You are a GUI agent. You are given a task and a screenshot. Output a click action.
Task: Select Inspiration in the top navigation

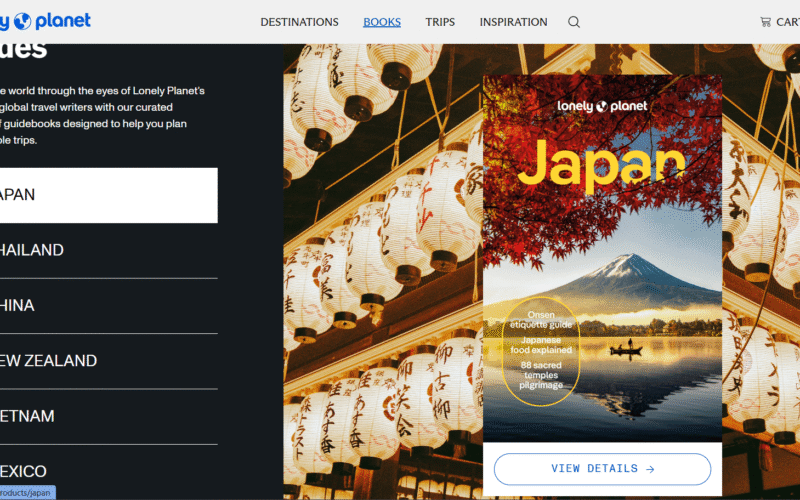[513, 22]
